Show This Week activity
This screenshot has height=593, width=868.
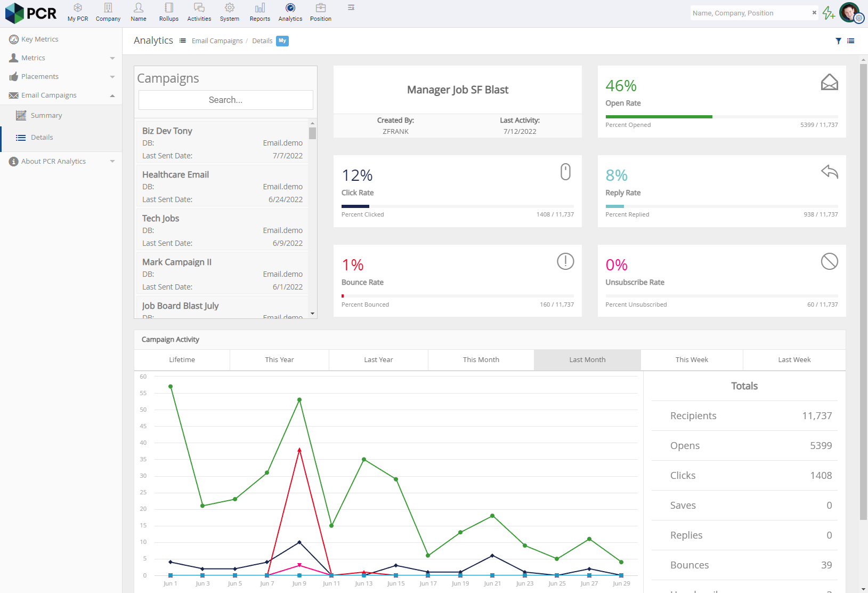tap(692, 360)
